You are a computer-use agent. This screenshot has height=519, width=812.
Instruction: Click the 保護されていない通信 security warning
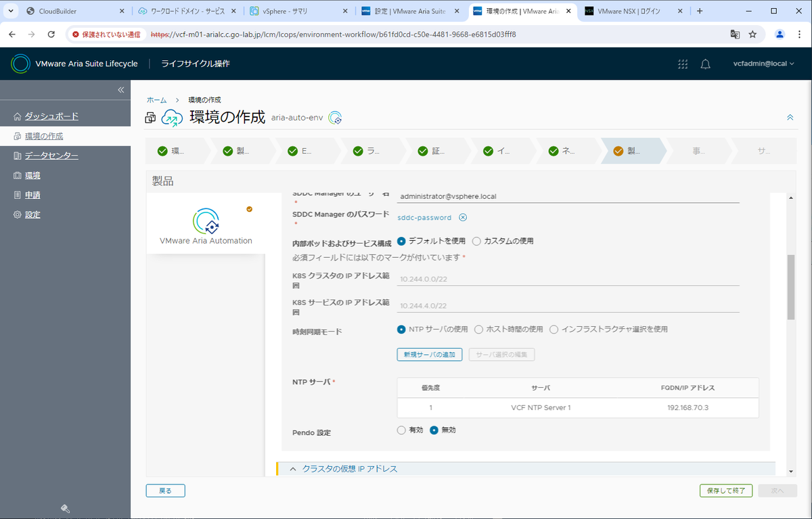point(107,34)
